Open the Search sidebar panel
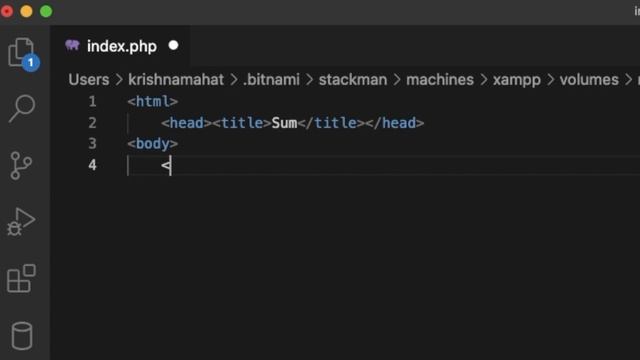Screen dimensions: 640x360 point(22,109)
